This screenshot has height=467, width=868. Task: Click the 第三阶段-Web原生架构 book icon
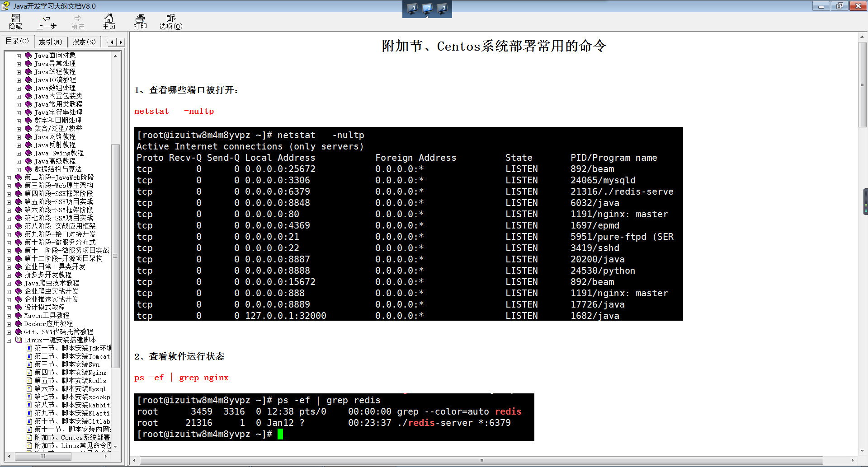(19, 185)
